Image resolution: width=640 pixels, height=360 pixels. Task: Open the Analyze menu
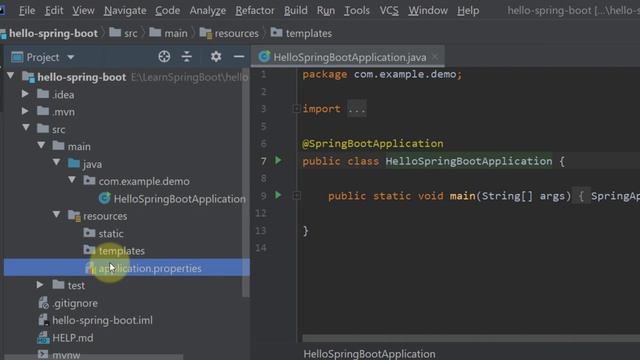click(207, 11)
